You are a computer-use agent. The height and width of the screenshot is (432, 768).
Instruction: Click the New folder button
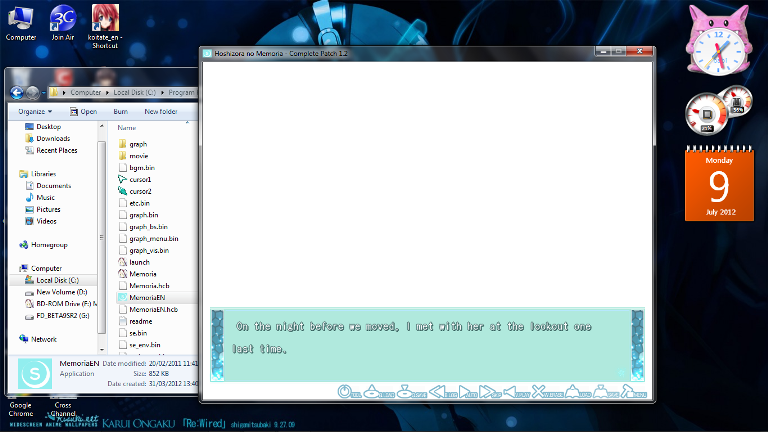point(160,112)
